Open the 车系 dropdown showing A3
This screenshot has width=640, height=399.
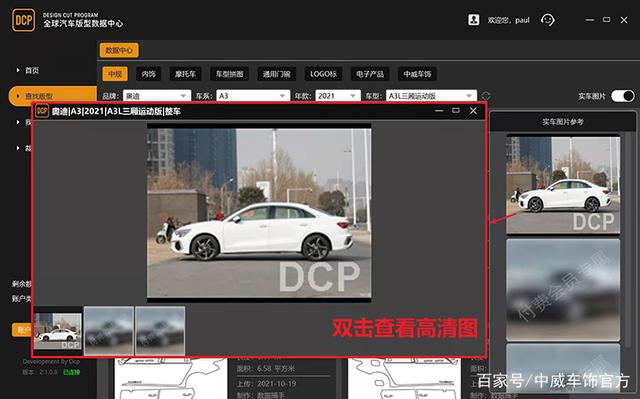pos(253,96)
